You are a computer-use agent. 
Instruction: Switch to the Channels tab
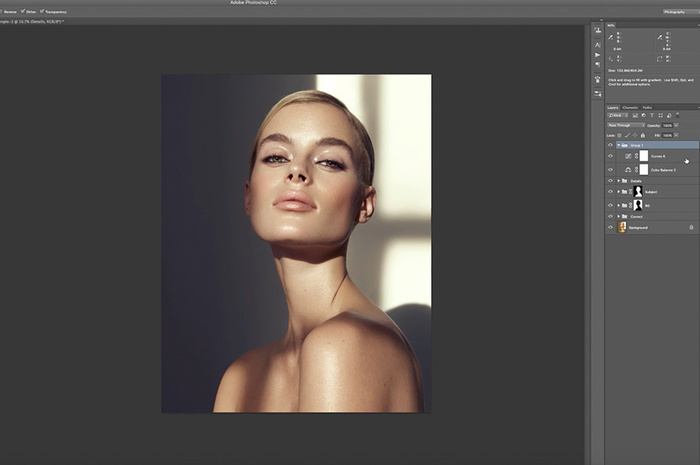pyautogui.click(x=630, y=108)
